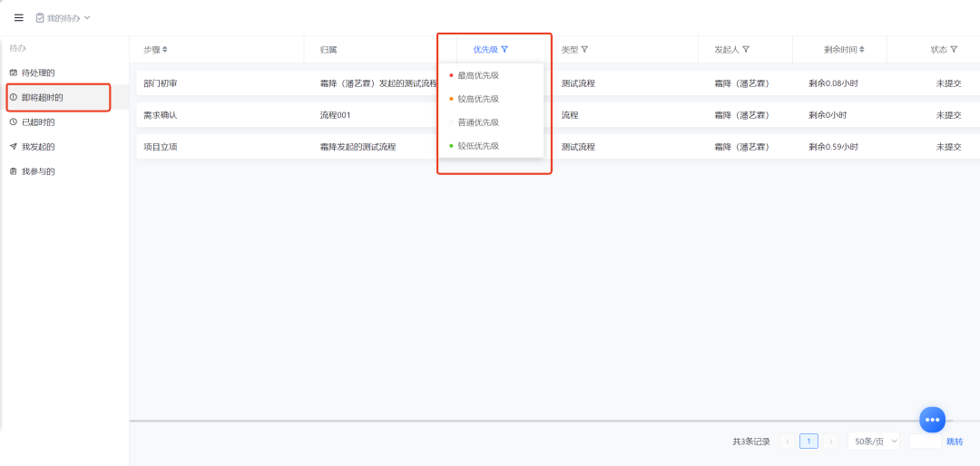Click 霜降发起的测试流程 cell
Image resolution: width=980 pixels, height=466 pixels.
pos(358,147)
